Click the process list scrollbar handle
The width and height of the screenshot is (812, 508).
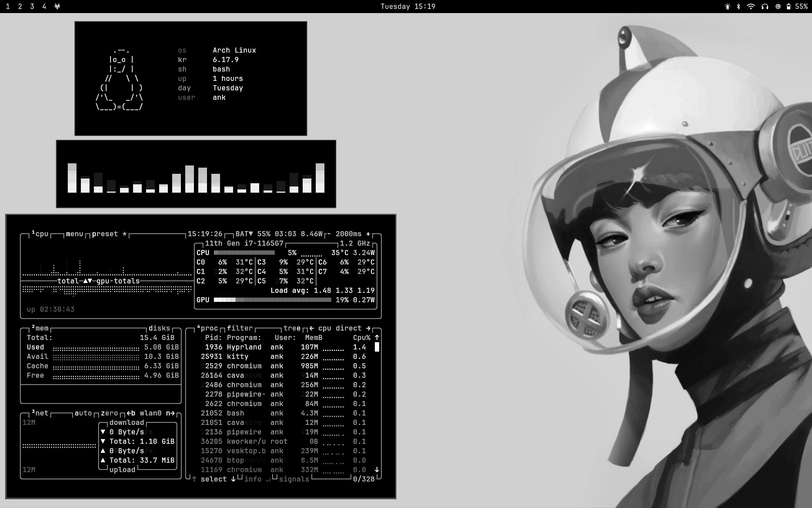click(377, 347)
